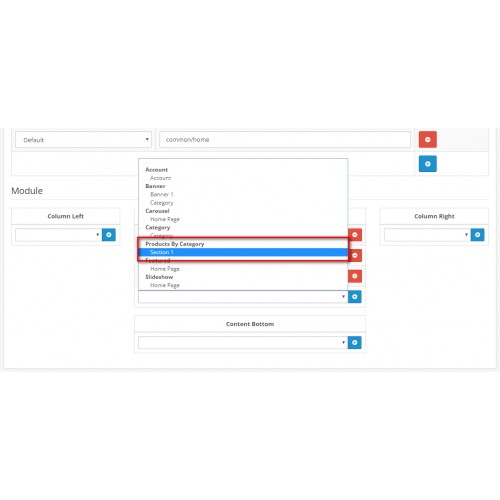The image size is (500, 500).
Task: Pick Home Page under the Slideshow group
Action: pos(165,285)
